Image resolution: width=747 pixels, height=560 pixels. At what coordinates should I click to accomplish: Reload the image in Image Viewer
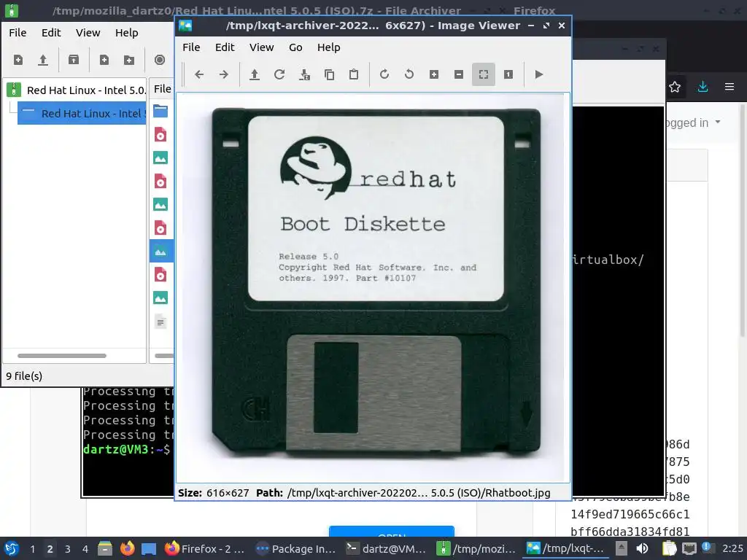(x=279, y=74)
